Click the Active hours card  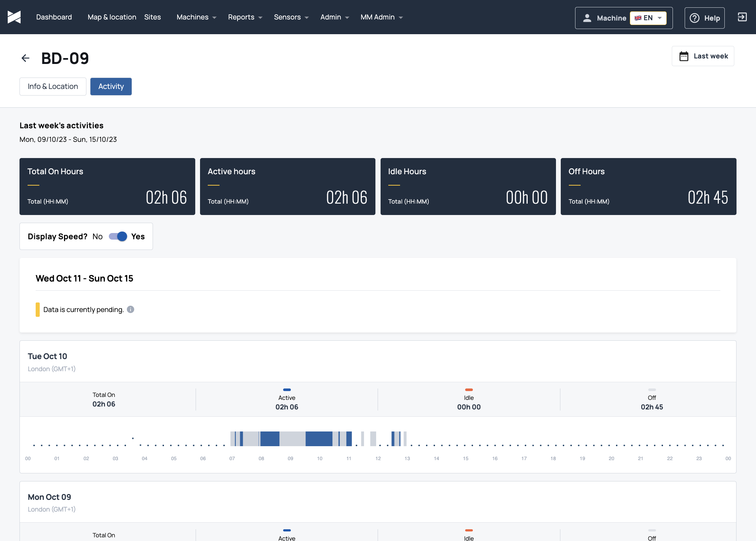click(x=288, y=187)
